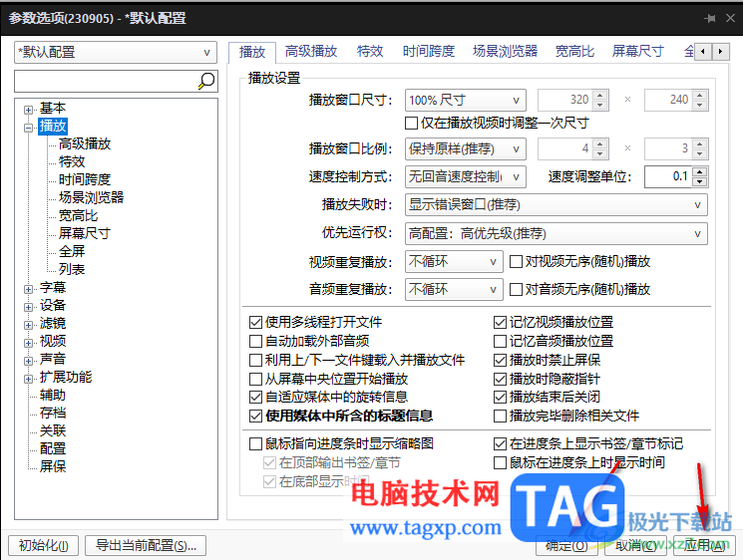Expand the 声音 tree node
Viewport: 743px width, 560px height.
coord(29,361)
